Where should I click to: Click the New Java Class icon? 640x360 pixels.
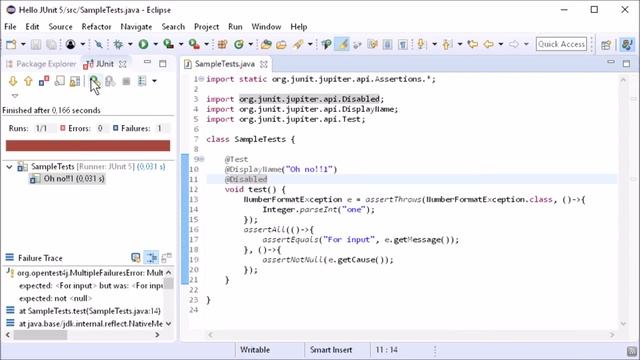tap(239, 44)
